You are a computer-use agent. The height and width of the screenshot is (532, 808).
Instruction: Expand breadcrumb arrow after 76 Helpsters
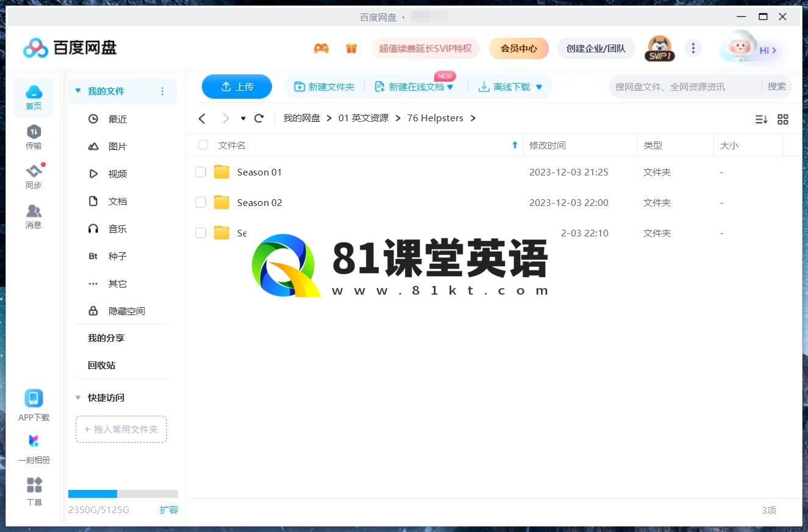[x=473, y=118]
